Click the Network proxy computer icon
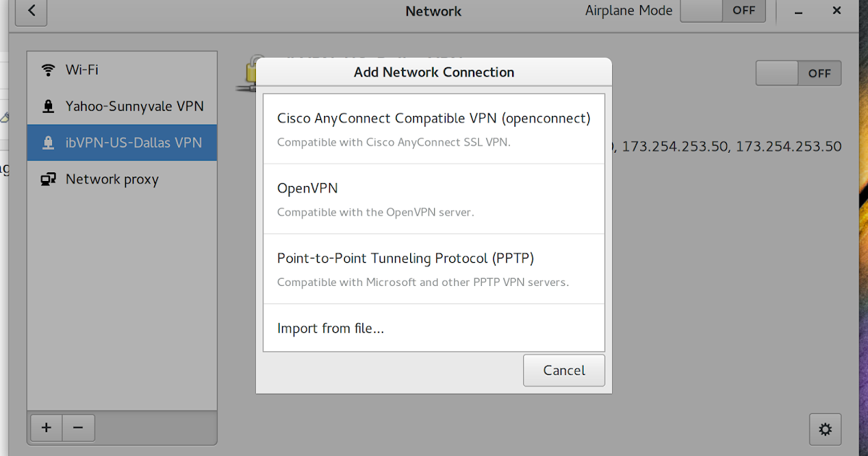 (48, 180)
